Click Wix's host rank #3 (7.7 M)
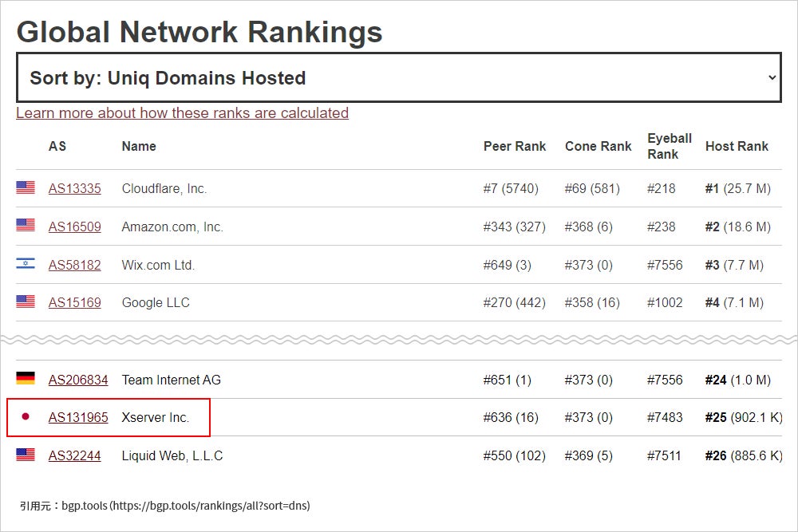This screenshot has width=798, height=532. point(734,265)
